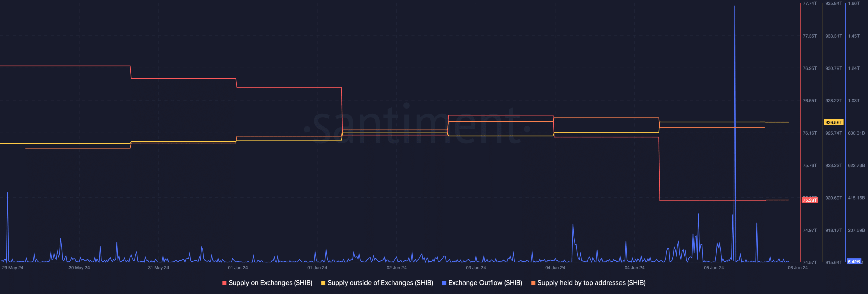The width and height of the screenshot is (868, 294).
Task: Click the 928.27T axis value
Action: pos(833,101)
